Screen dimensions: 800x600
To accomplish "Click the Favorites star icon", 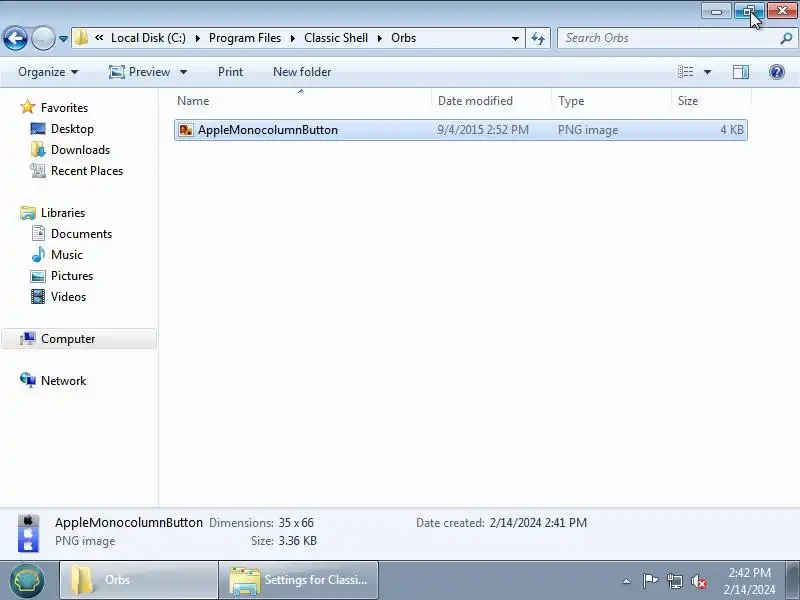I will (x=28, y=107).
